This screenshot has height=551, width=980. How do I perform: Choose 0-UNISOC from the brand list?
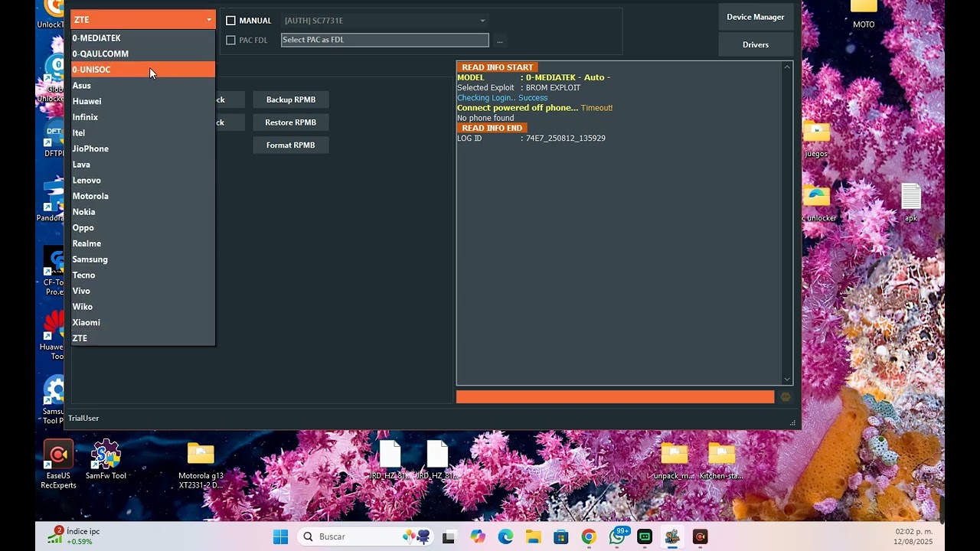142,70
